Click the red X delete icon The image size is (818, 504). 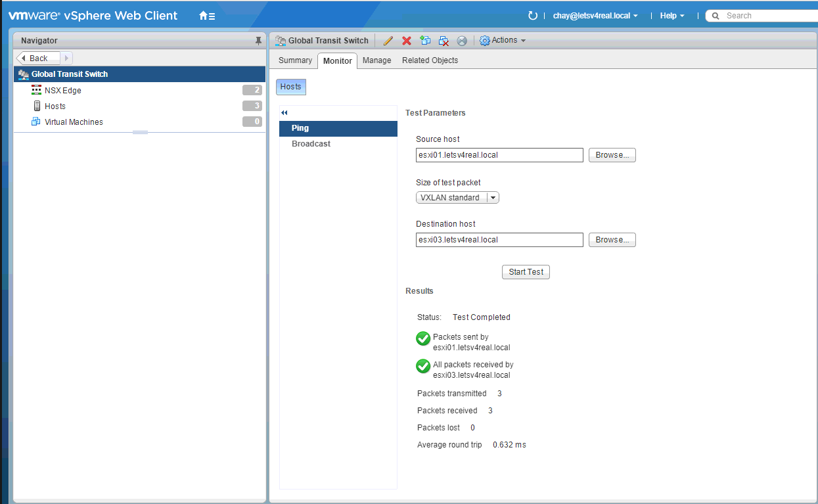407,41
